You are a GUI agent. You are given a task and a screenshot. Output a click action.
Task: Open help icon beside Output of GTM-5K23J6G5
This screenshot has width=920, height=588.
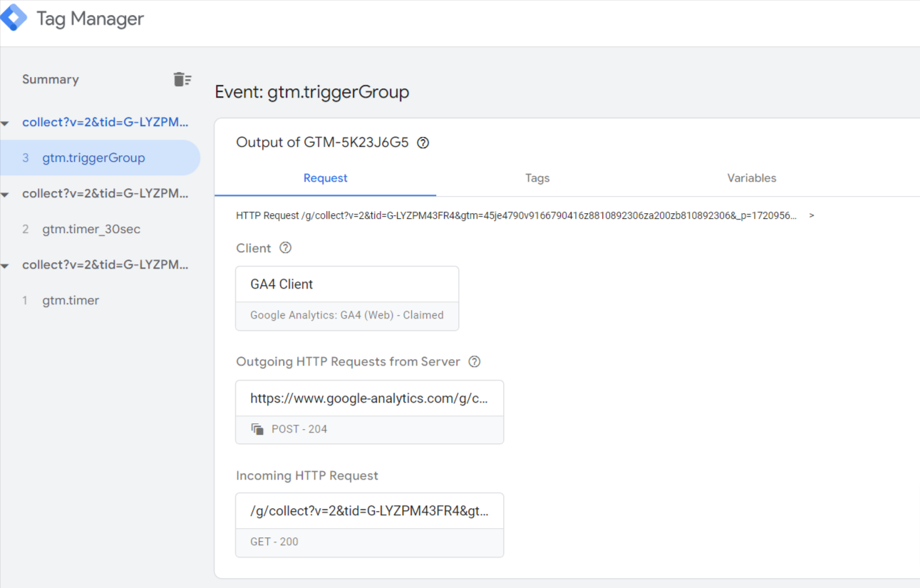pos(423,143)
